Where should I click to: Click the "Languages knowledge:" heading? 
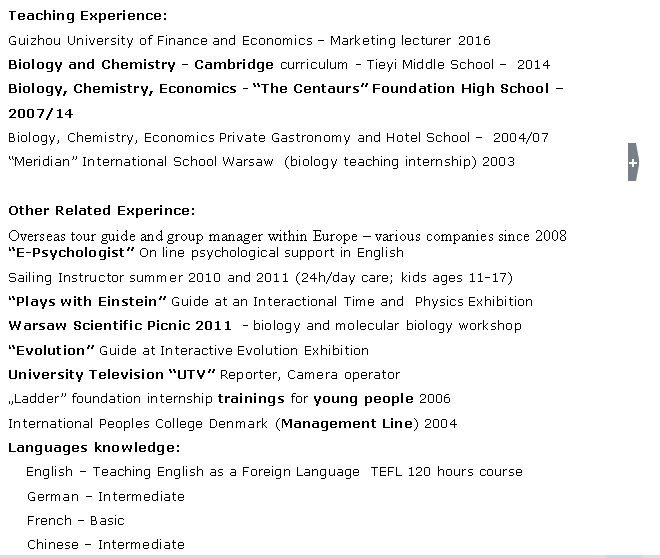[x=94, y=447]
